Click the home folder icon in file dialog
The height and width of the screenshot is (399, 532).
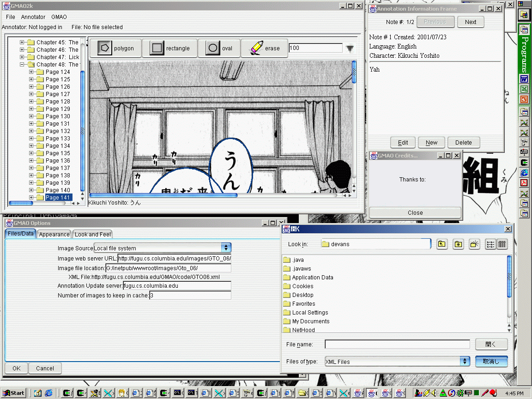click(x=459, y=244)
